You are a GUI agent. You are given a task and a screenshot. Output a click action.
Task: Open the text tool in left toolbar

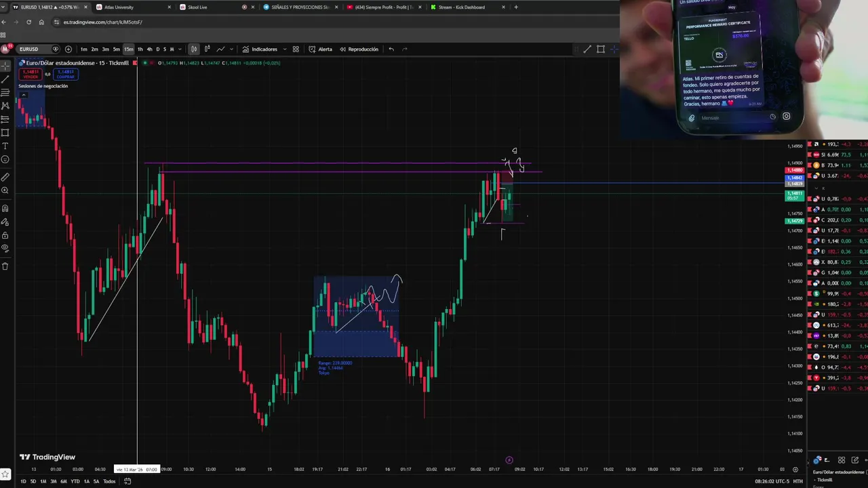(5, 146)
